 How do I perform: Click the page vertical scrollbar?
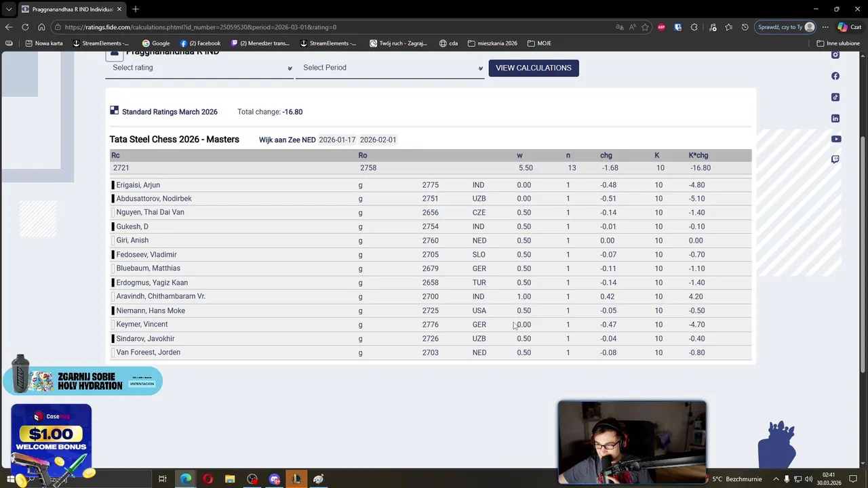pyautogui.click(x=863, y=254)
